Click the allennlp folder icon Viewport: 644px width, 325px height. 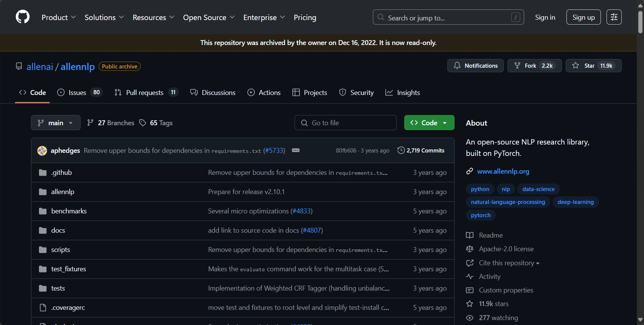coord(43,192)
